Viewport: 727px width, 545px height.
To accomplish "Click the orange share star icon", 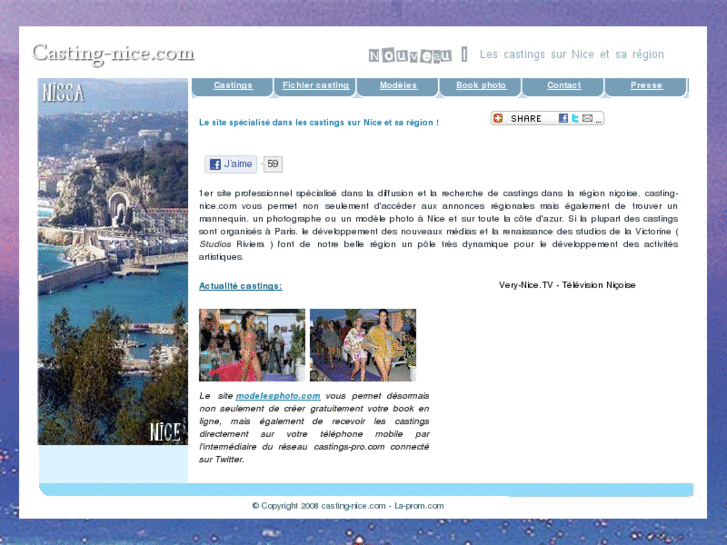I will pyautogui.click(x=498, y=118).
